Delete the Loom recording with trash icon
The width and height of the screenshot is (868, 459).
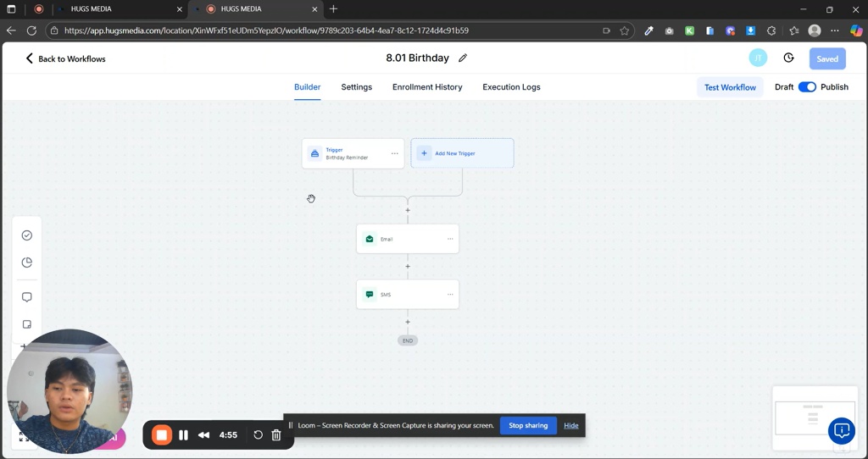click(x=276, y=435)
